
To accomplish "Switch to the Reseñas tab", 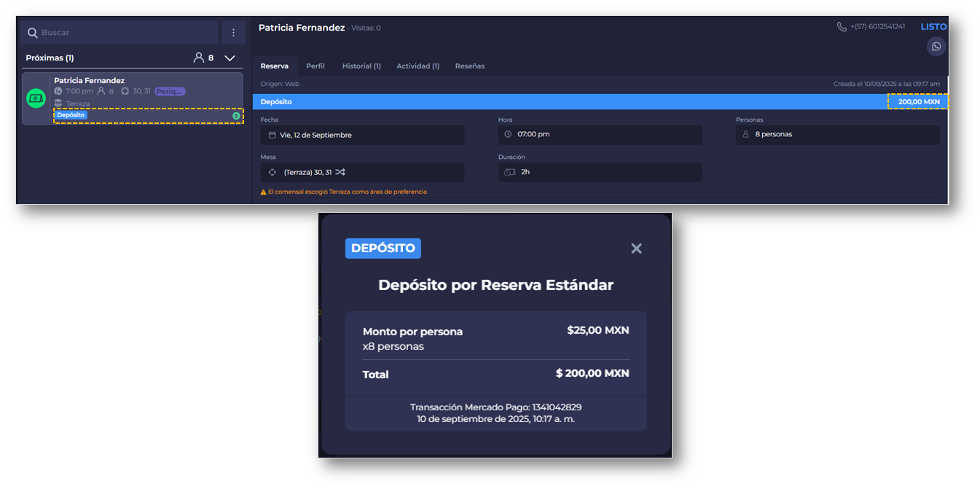I will [470, 66].
